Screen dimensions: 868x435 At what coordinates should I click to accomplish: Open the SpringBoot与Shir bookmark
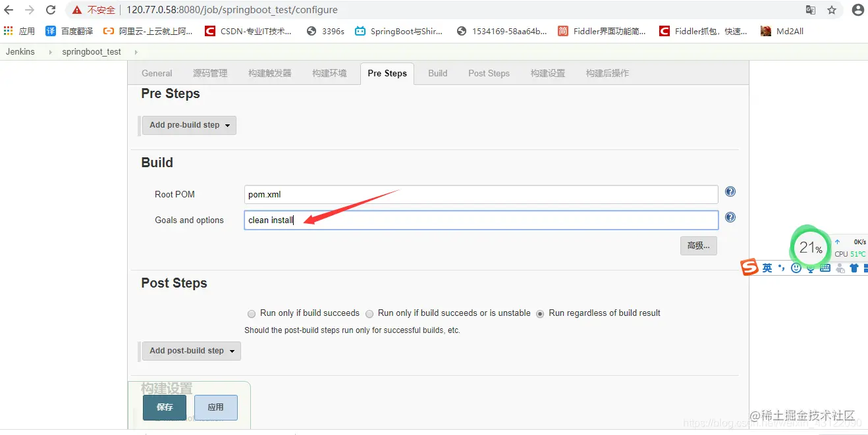click(398, 31)
